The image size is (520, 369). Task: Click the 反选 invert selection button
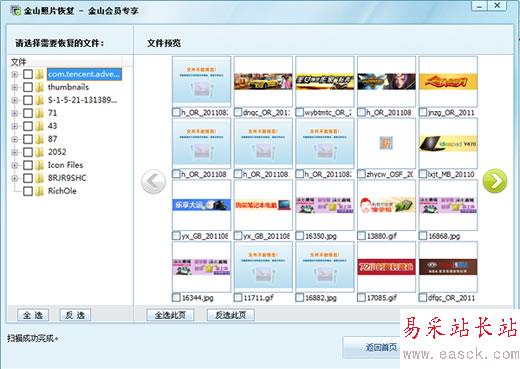(x=75, y=315)
